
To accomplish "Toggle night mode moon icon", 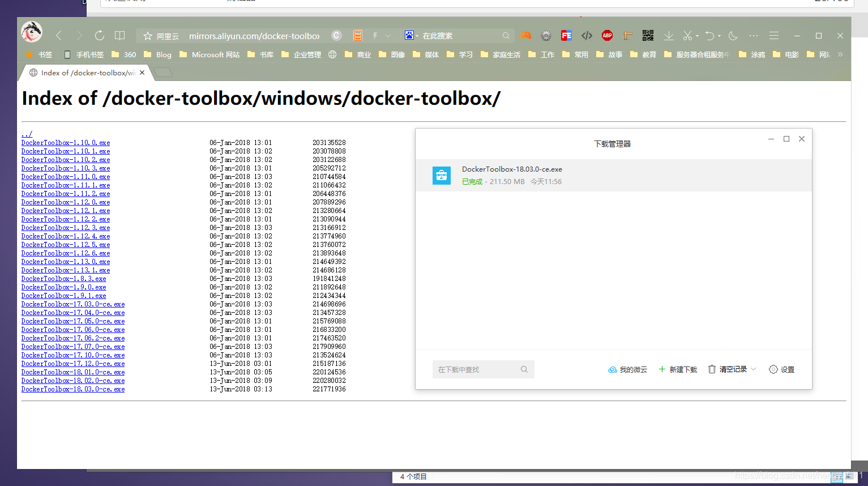I will point(733,36).
